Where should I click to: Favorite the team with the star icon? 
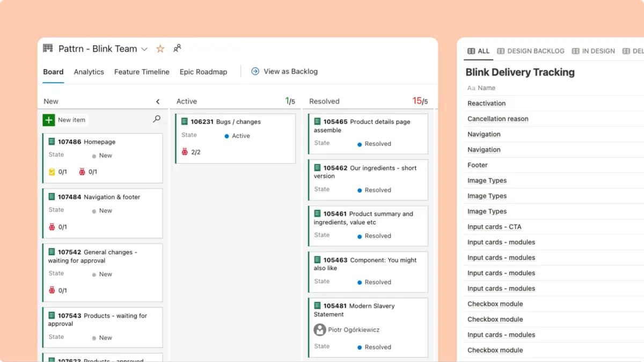pyautogui.click(x=160, y=49)
